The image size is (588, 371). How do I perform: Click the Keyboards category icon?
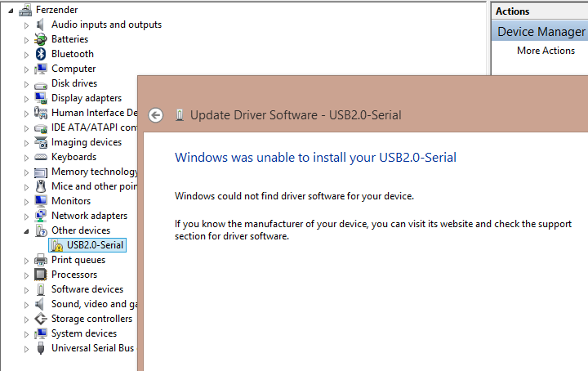(41, 157)
